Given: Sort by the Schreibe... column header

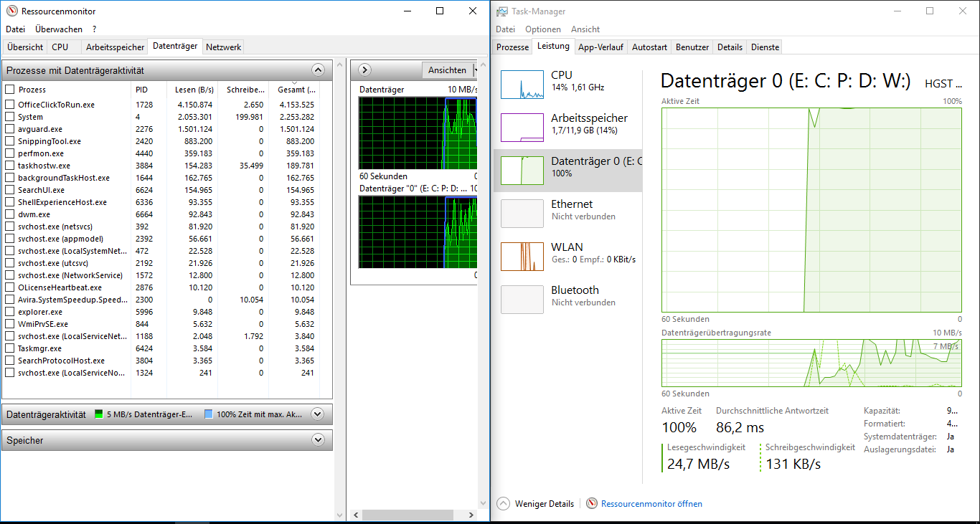Looking at the screenshot, I should 243,90.
